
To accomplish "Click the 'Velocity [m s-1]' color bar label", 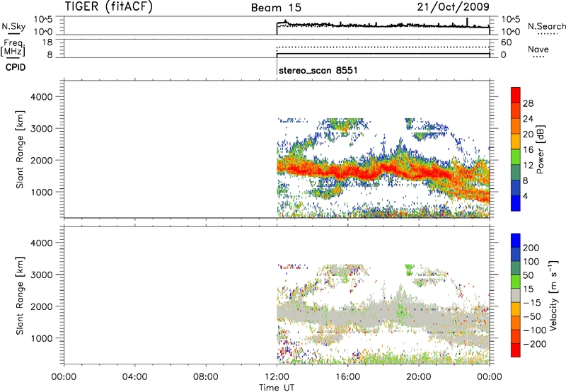I will (x=553, y=296).
